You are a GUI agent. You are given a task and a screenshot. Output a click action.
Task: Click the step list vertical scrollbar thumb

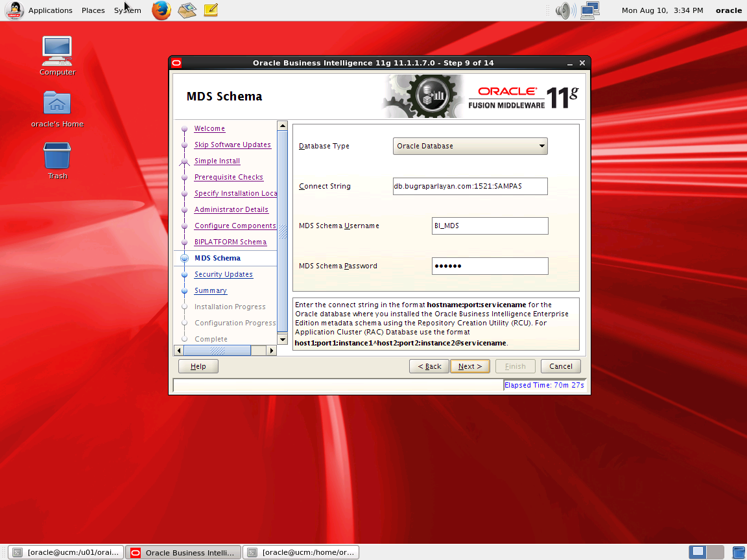point(283,231)
